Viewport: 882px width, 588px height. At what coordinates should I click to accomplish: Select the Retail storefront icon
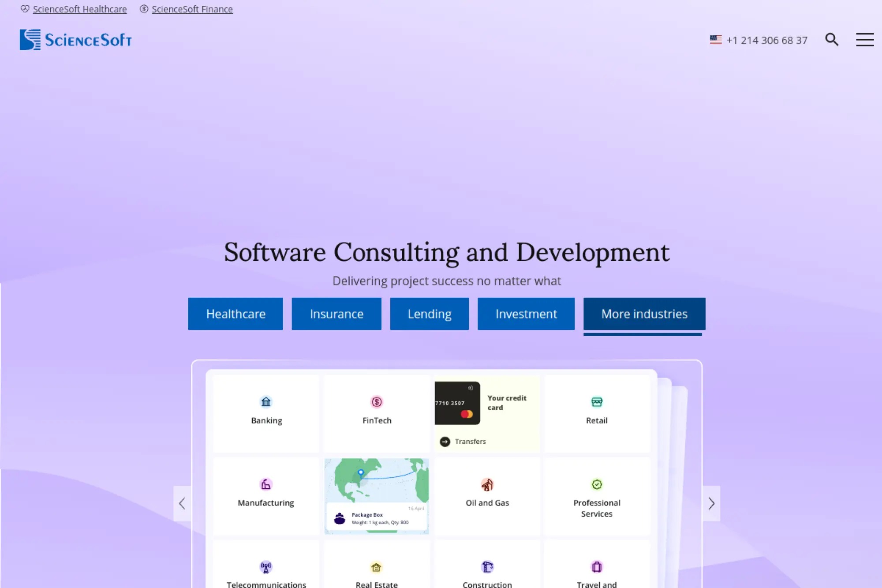597,402
